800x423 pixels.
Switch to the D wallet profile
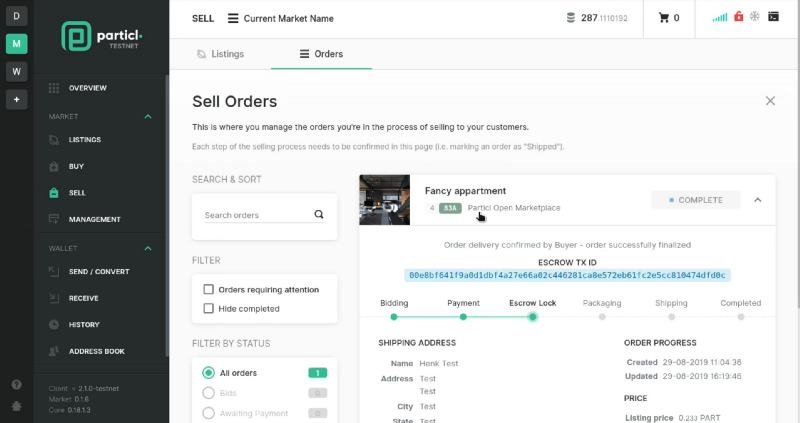[x=16, y=16]
